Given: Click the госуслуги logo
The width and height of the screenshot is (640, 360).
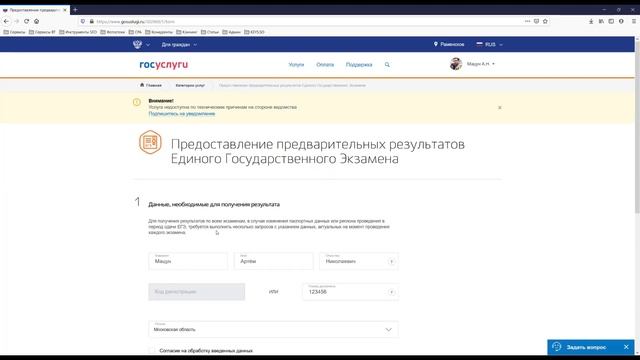Looking at the screenshot, I should [x=164, y=64].
